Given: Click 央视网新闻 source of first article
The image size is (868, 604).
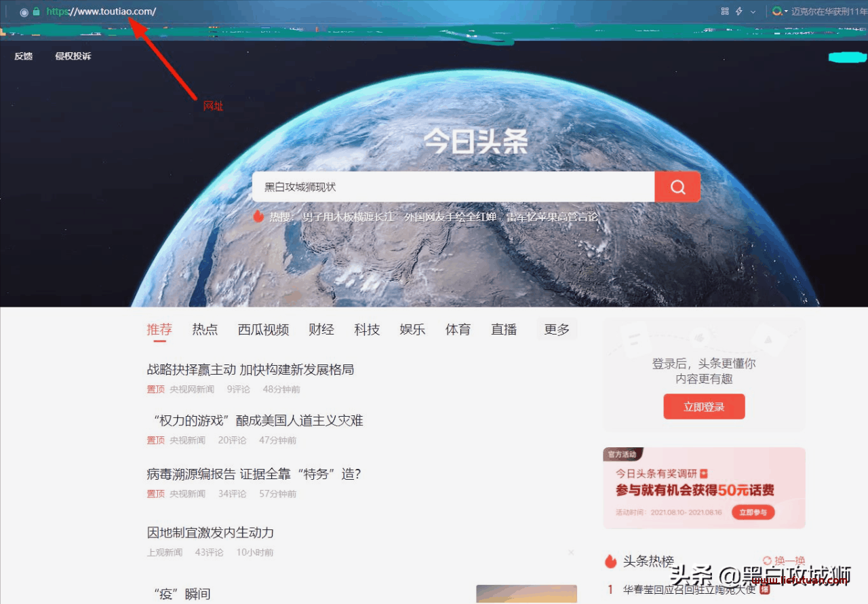Looking at the screenshot, I should click(x=192, y=390).
